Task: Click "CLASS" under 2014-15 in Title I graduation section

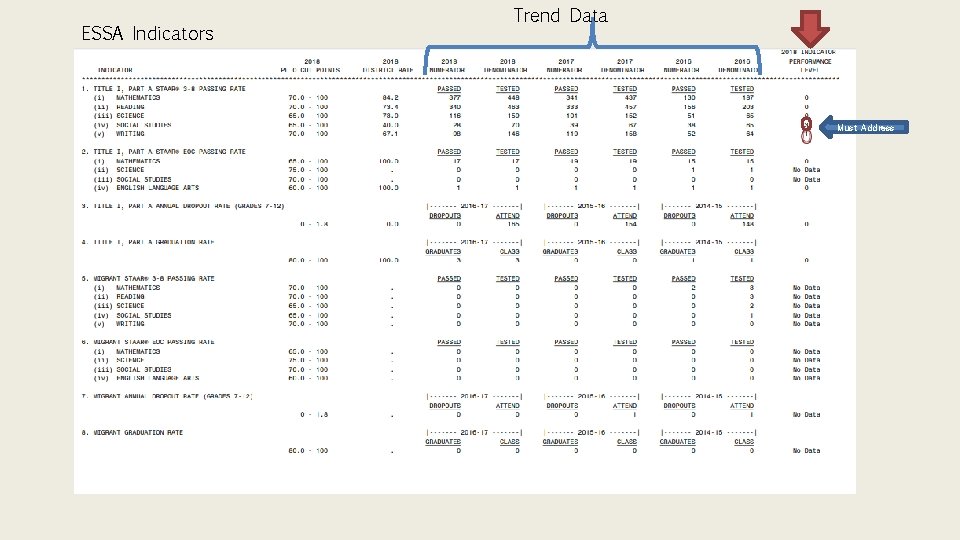Action: coord(744,252)
